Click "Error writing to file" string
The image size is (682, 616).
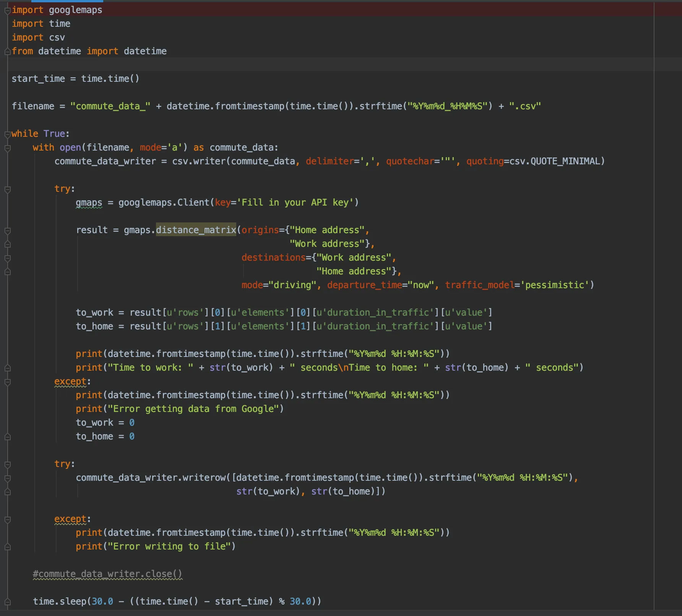pyautogui.click(x=169, y=546)
